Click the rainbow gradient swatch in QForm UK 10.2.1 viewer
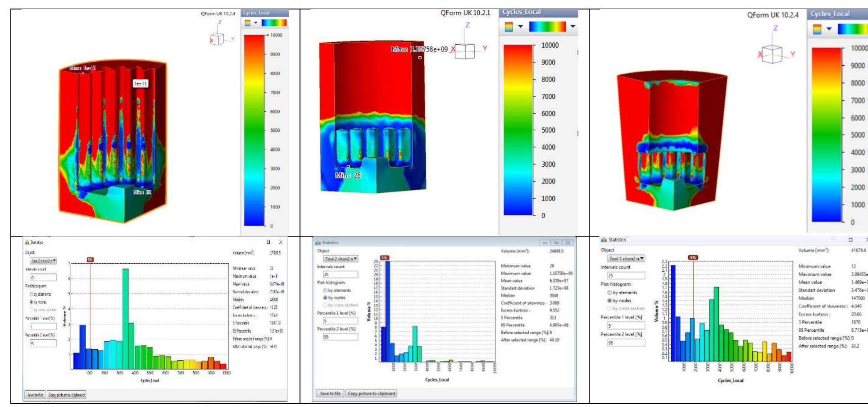 click(548, 27)
